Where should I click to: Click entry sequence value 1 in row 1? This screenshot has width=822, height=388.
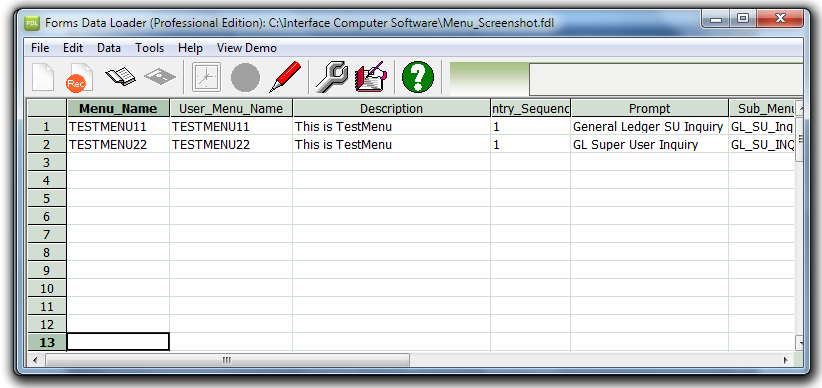click(x=531, y=126)
